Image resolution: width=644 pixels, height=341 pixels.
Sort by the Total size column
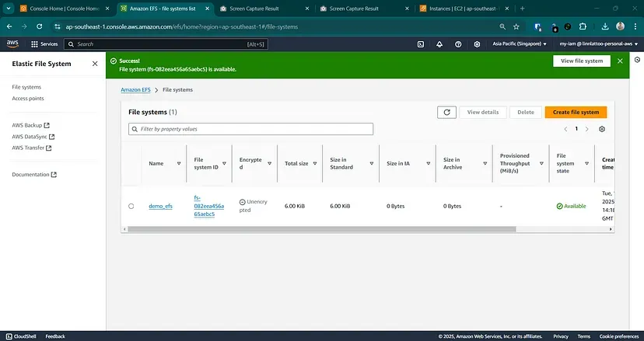(315, 163)
